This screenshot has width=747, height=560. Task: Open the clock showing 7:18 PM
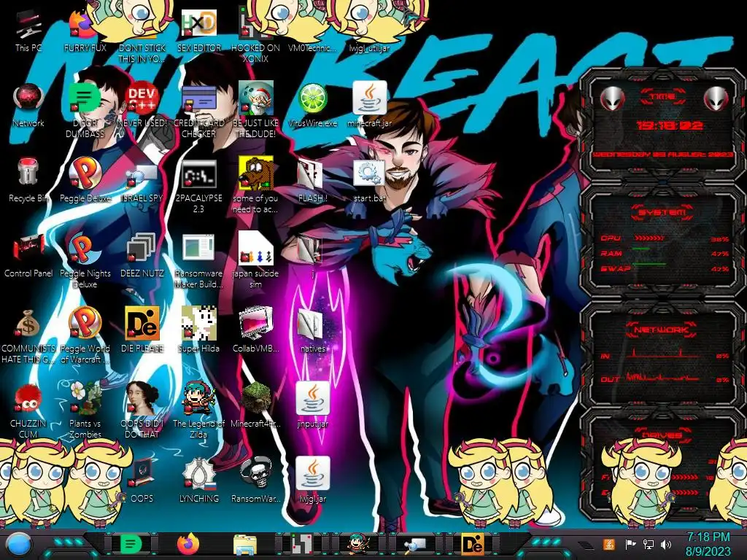click(708, 544)
